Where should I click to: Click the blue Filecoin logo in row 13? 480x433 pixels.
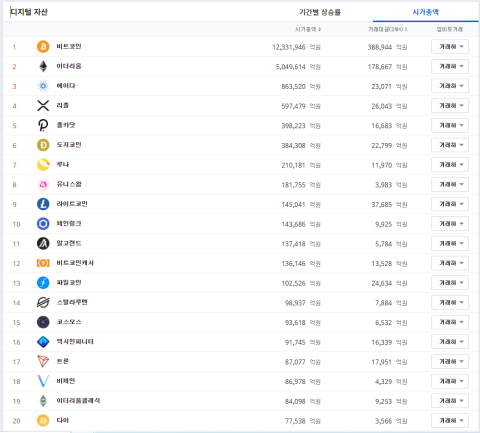(x=43, y=283)
